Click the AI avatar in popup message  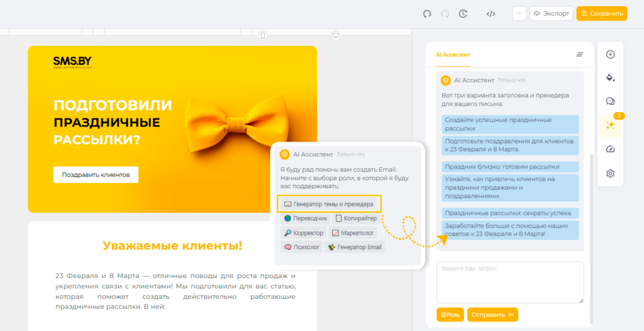click(285, 155)
